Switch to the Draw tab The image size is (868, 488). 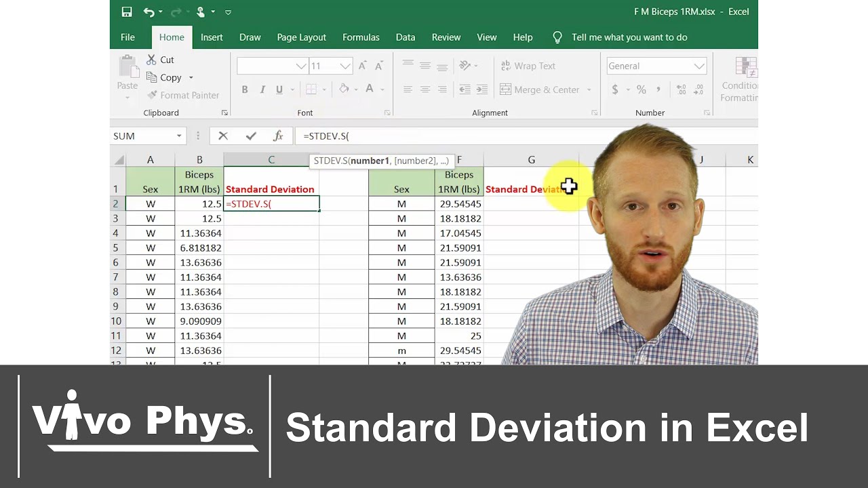(x=250, y=37)
